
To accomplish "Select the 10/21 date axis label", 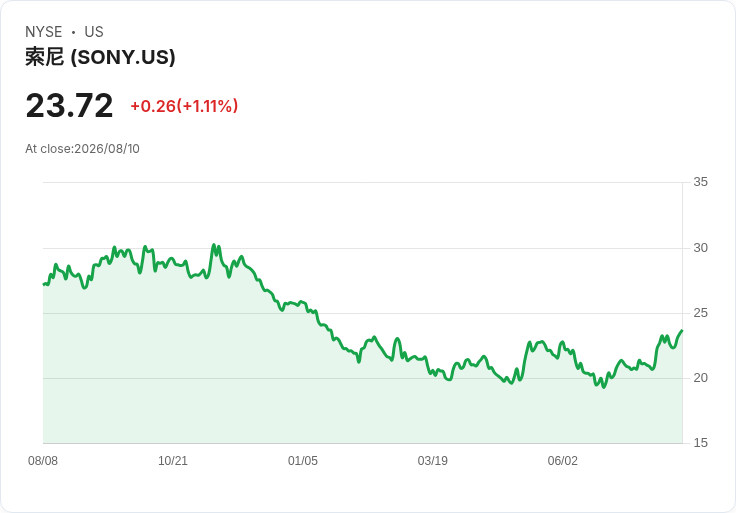I will (x=173, y=461).
